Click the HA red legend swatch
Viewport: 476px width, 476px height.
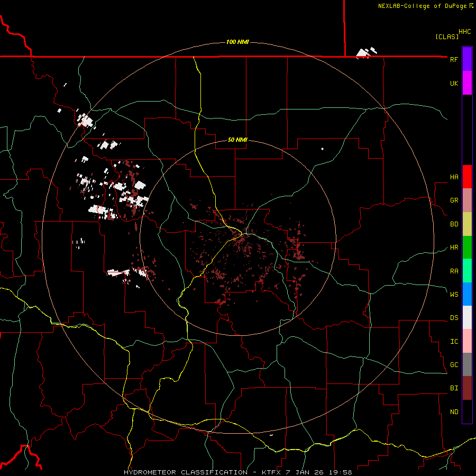pos(467,177)
